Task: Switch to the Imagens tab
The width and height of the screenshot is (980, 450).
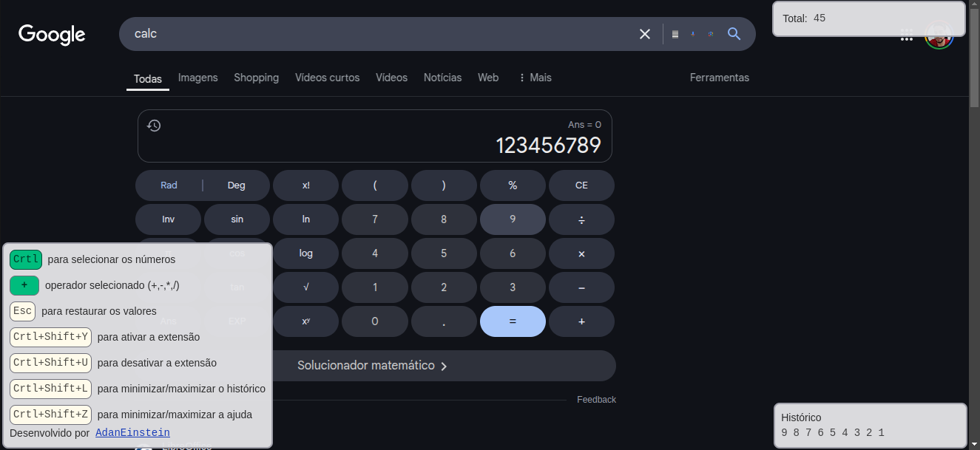Action: (197, 78)
